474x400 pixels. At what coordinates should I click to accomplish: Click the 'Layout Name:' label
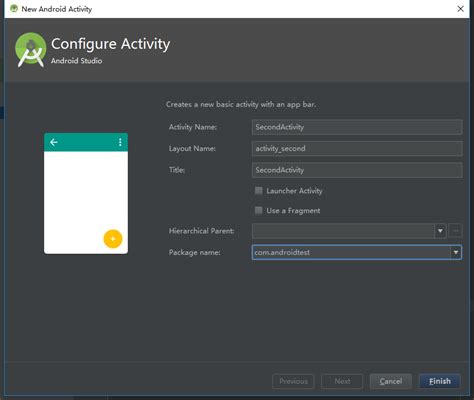click(x=192, y=149)
